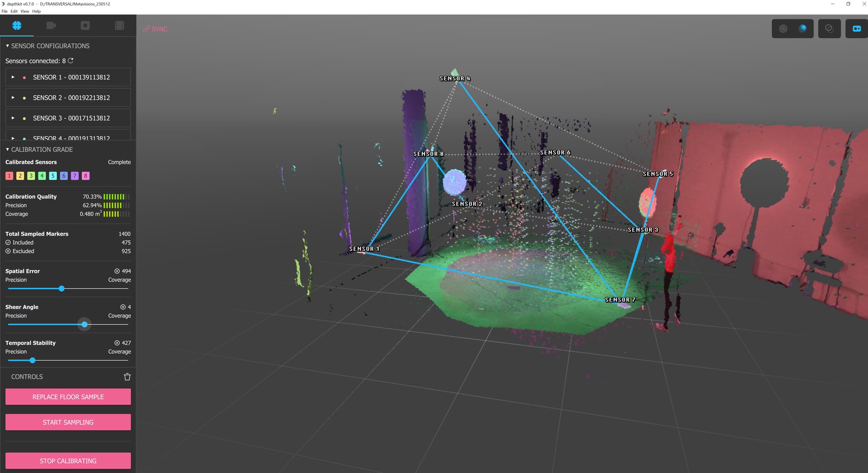The width and height of the screenshot is (868, 473).
Task: Toggle calibrated sensor 5 cyan swatch
Action: coord(53,176)
